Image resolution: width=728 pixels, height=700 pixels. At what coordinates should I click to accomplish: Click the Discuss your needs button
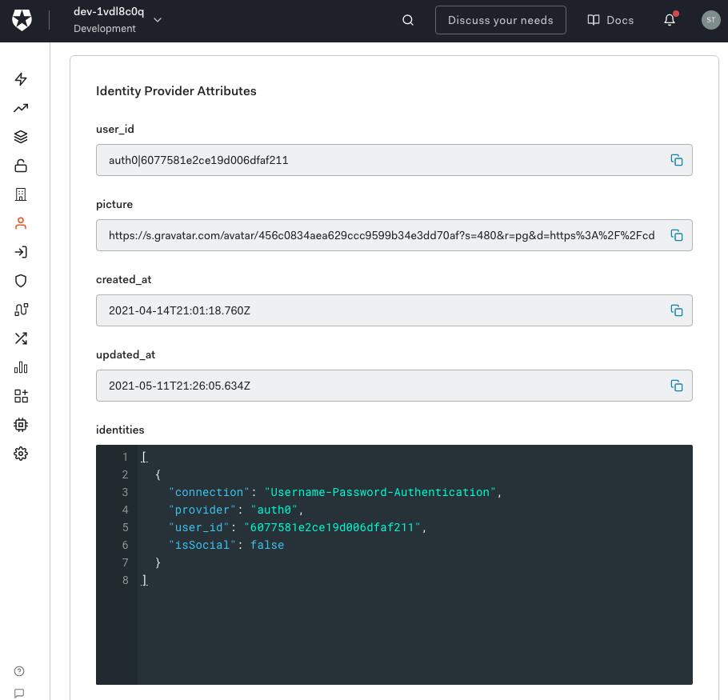point(500,20)
